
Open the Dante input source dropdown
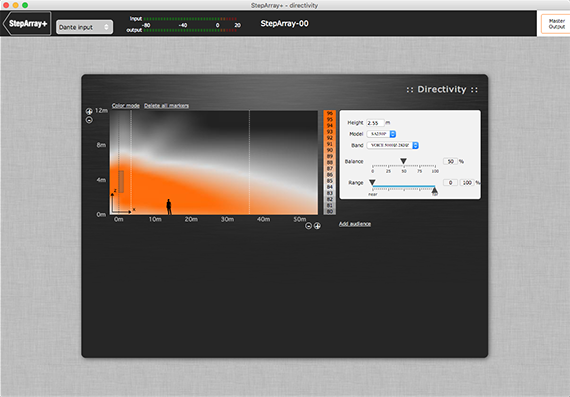(x=84, y=27)
